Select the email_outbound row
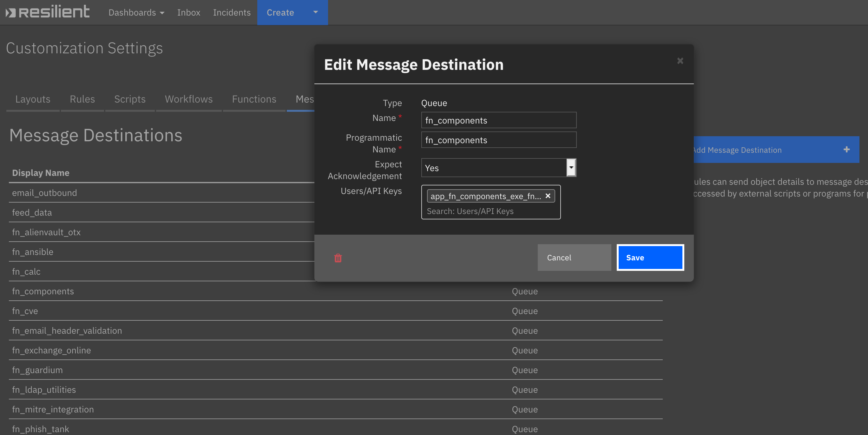The height and width of the screenshot is (435, 868). pyautogui.click(x=162, y=193)
